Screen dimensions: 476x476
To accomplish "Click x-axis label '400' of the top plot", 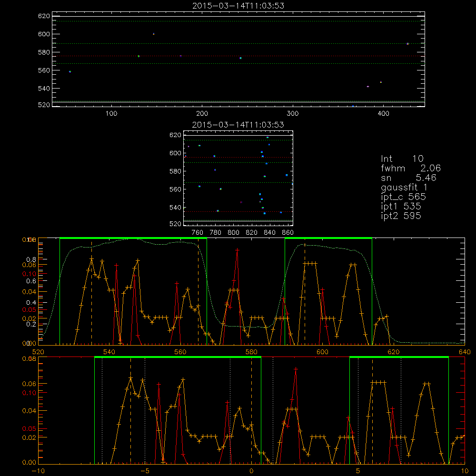I will point(383,114).
